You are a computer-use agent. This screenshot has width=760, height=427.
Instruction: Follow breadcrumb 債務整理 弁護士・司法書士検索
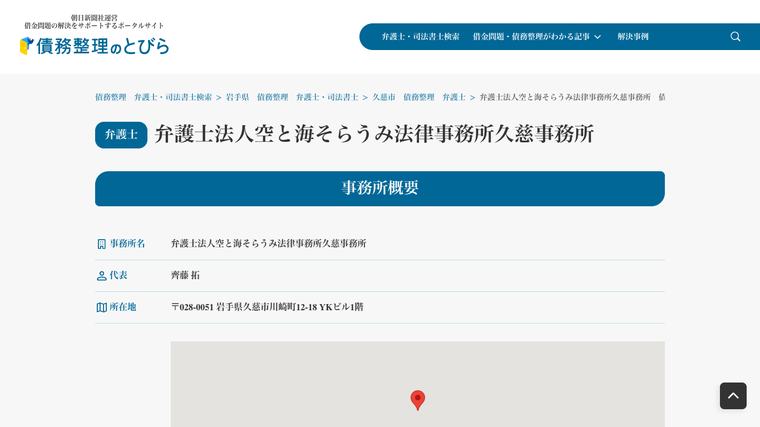153,97
